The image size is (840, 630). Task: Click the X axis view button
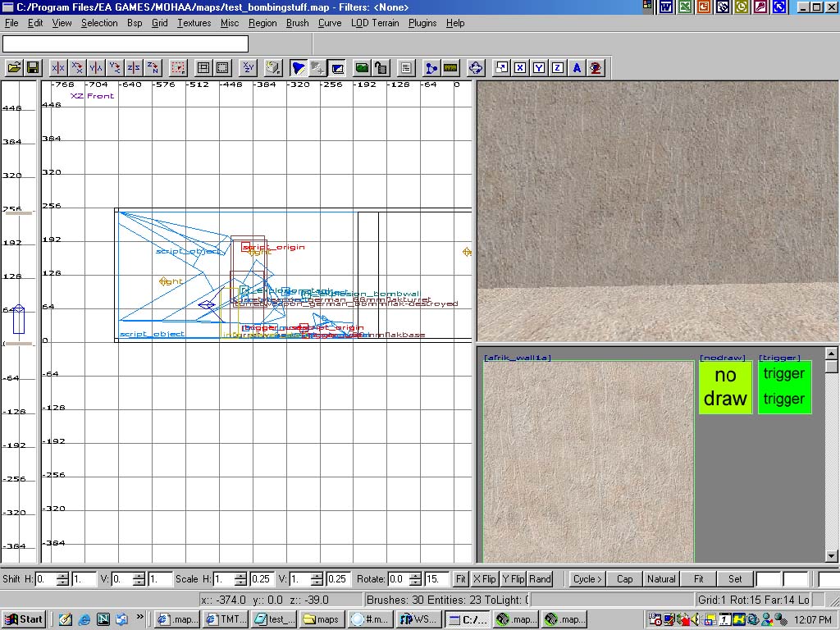coord(520,68)
